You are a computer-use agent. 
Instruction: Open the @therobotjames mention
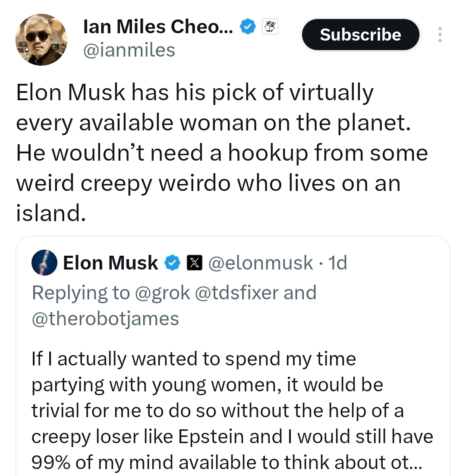coord(105,319)
